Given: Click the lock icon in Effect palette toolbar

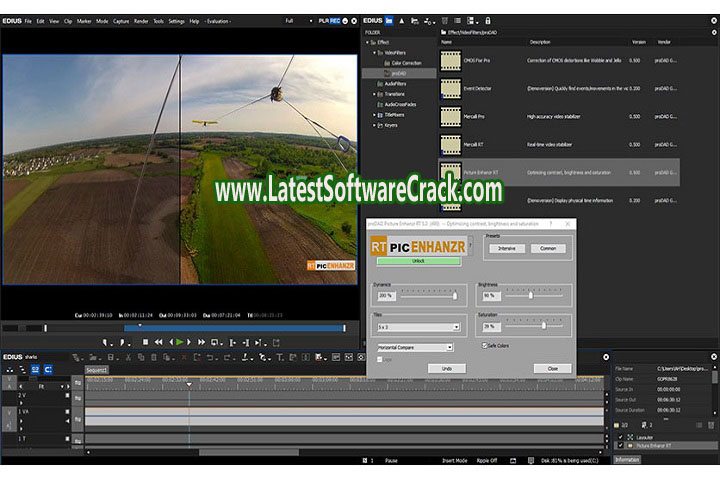Looking at the screenshot, I should (x=488, y=21).
